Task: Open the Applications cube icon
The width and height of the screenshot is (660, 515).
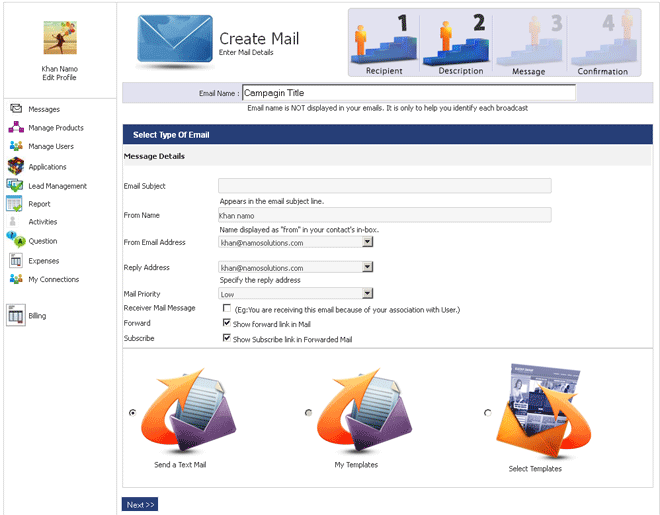Action: [16, 166]
